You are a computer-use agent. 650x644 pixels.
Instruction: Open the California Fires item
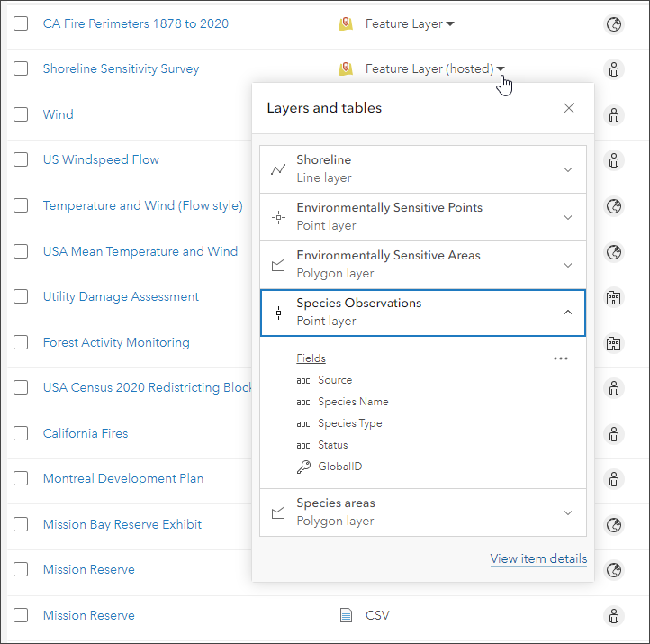[x=86, y=433]
